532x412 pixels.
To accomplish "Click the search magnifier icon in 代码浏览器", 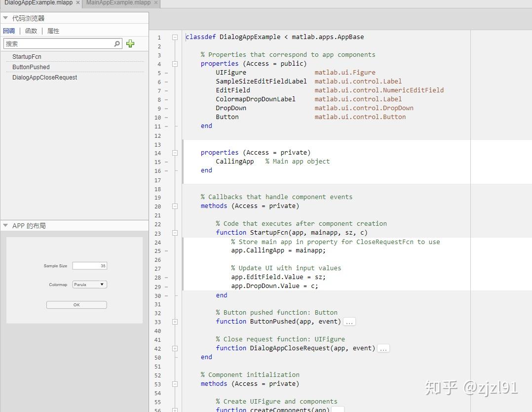I will click(116, 43).
